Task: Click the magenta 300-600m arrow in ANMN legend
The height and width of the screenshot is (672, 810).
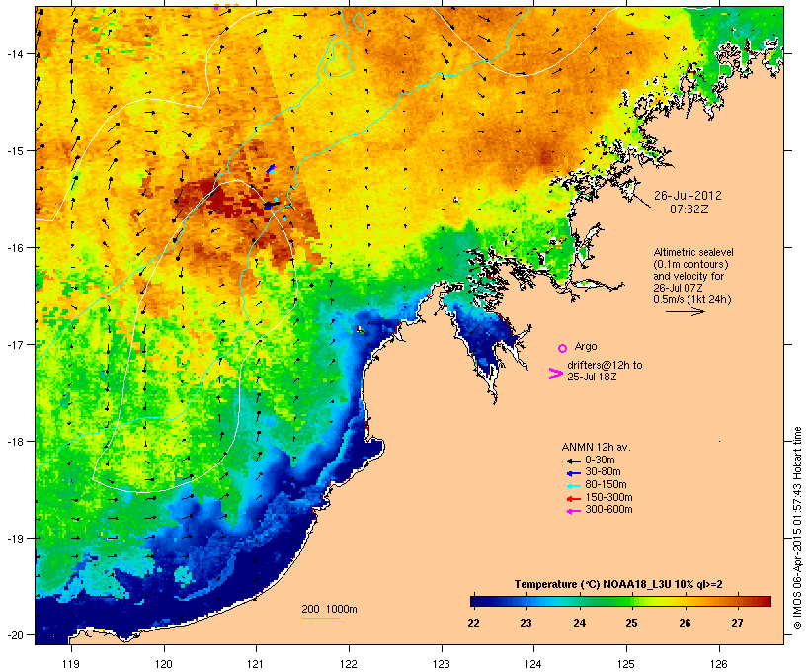Action: click(574, 511)
